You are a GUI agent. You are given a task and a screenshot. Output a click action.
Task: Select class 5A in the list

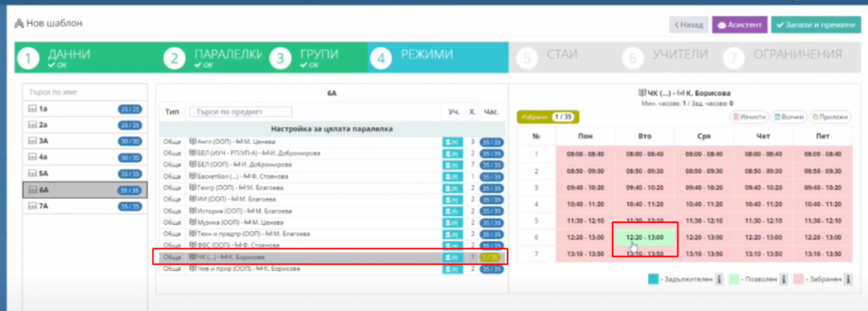(85, 173)
